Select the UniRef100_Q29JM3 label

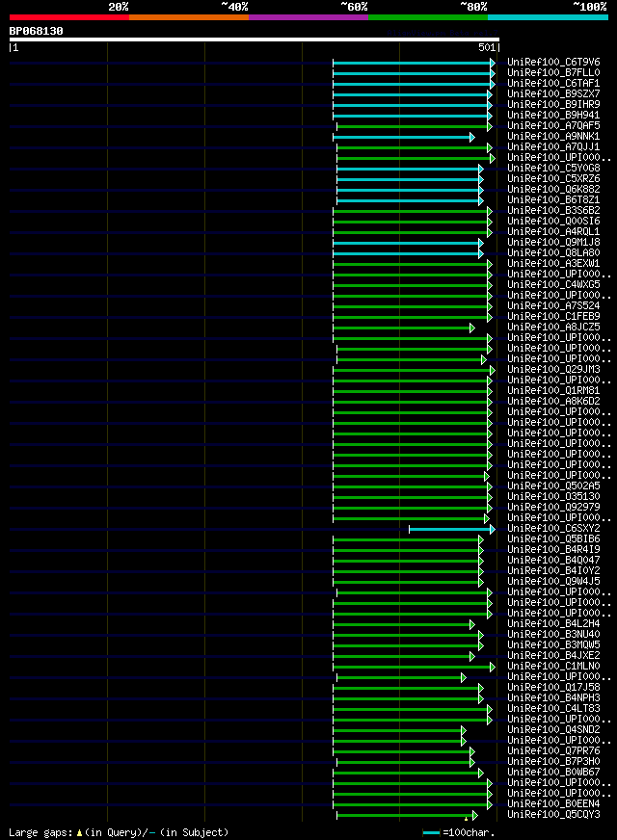click(x=553, y=370)
